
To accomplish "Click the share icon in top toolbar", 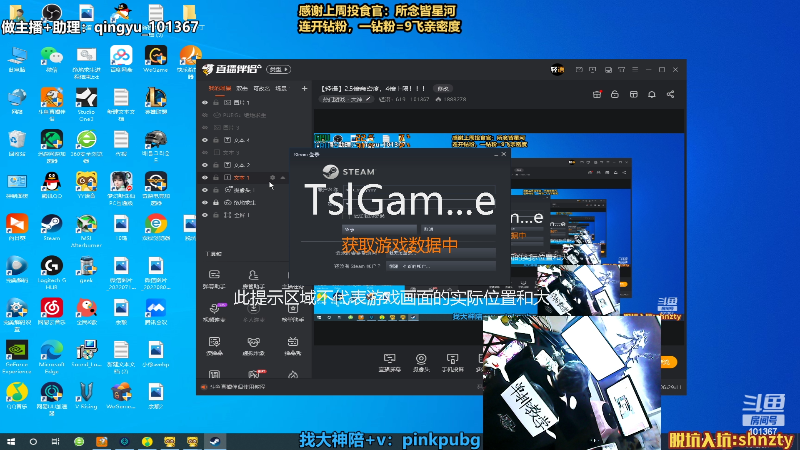I will coord(670,94).
